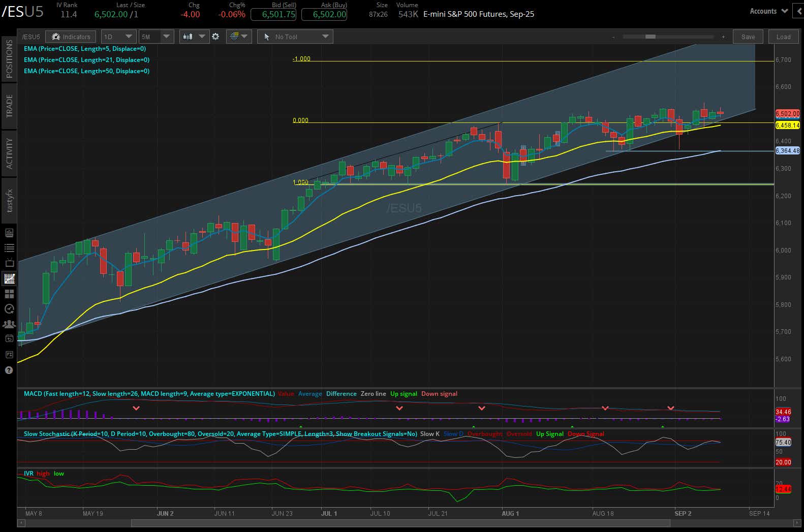Open the follow traders people icon
Image resolution: width=804 pixels, height=532 pixels.
[x=9, y=324]
